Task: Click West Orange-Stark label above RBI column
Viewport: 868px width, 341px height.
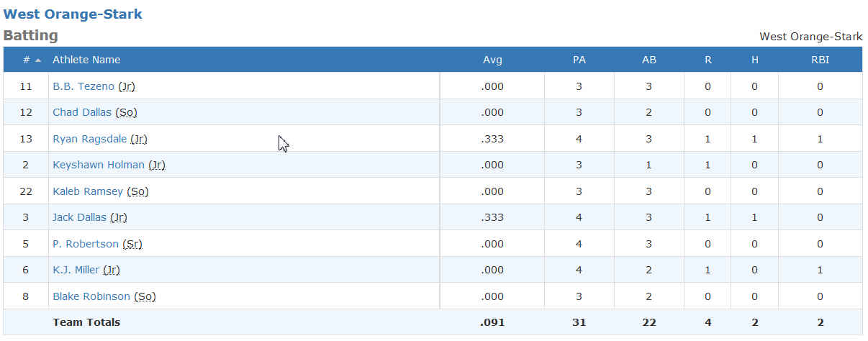Action: pos(811,37)
